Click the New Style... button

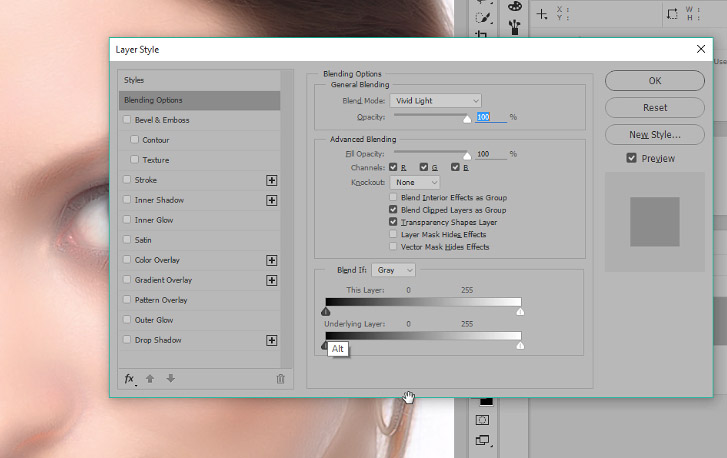click(655, 134)
